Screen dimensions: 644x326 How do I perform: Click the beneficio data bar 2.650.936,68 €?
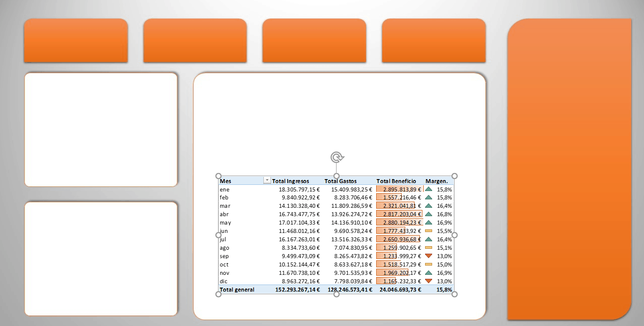pyautogui.click(x=398, y=239)
